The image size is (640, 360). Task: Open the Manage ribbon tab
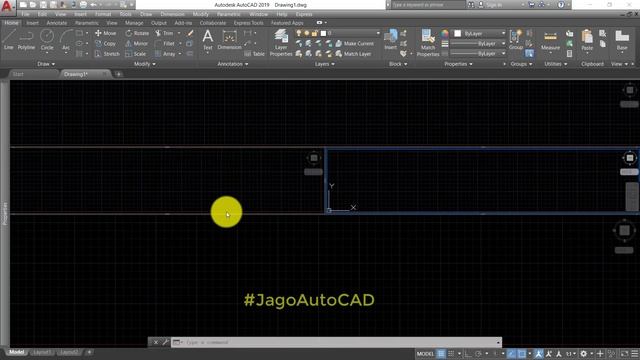[134, 23]
